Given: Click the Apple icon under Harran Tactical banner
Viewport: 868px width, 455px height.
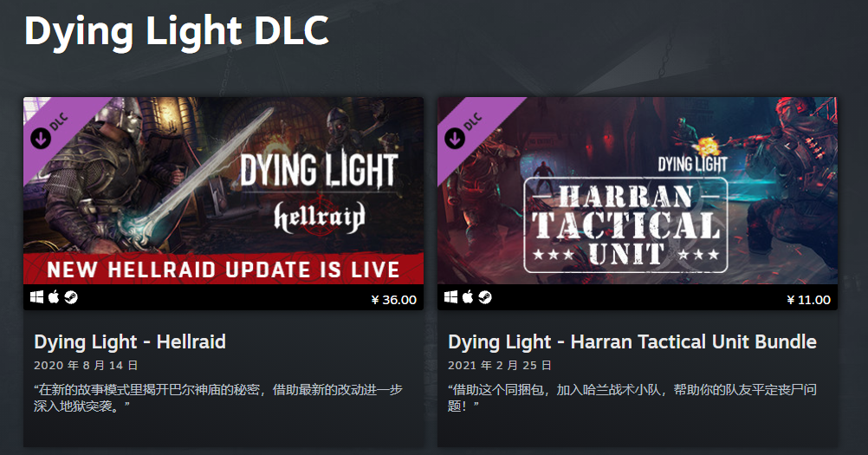Looking at the screenshot, I should (468, 297).
